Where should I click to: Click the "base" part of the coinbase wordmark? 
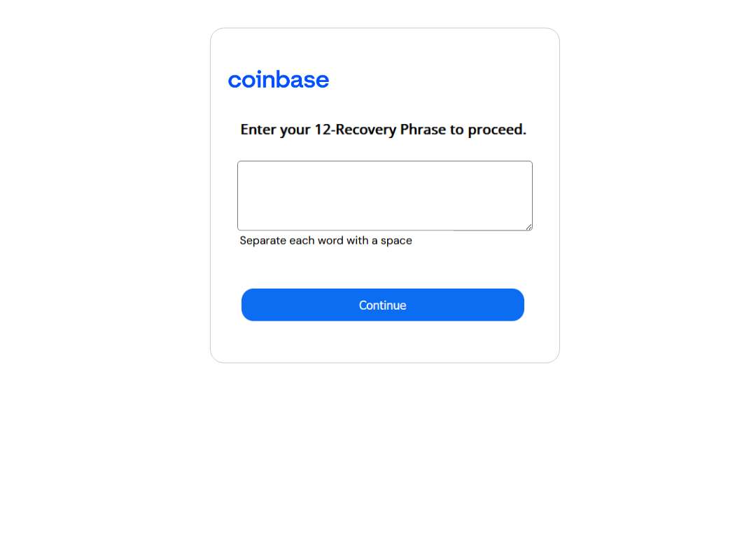pos(302,80)
